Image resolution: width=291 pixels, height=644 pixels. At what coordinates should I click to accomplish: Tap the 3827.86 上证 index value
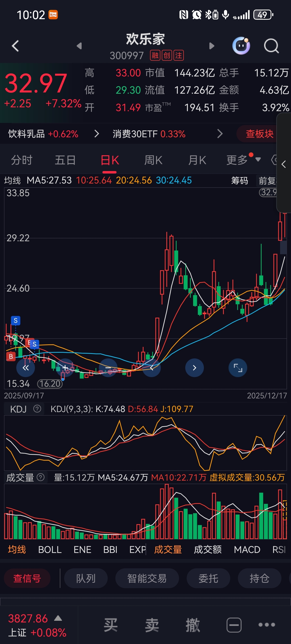point(28,619)
